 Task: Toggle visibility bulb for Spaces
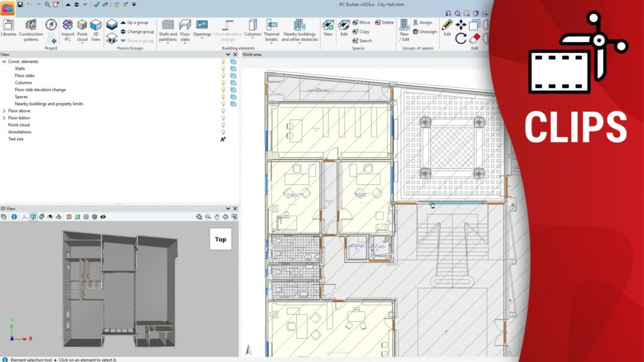click(x=223, y=97)
